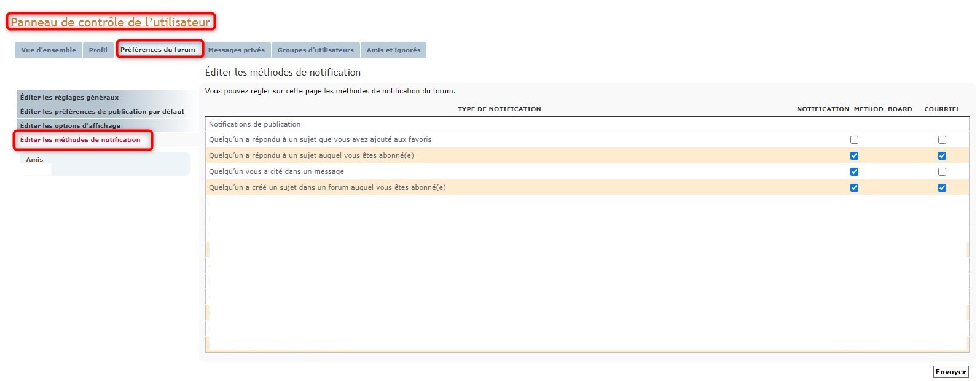Click Éditer les méthodes de notification link
The width and height of the screenshot is (980, 381).
(80, 139)
